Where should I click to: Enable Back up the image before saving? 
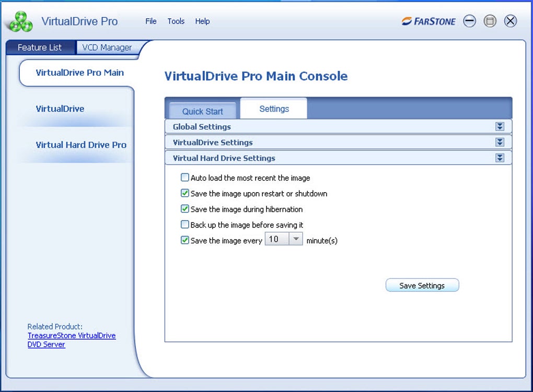[184, 224]
